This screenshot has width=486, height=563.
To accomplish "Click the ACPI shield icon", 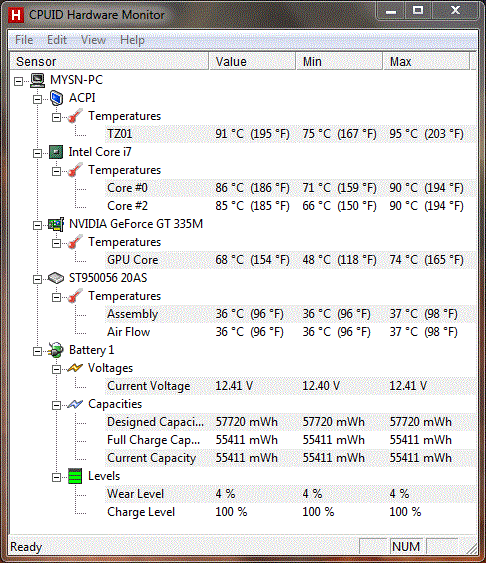I will coord(56,98).
